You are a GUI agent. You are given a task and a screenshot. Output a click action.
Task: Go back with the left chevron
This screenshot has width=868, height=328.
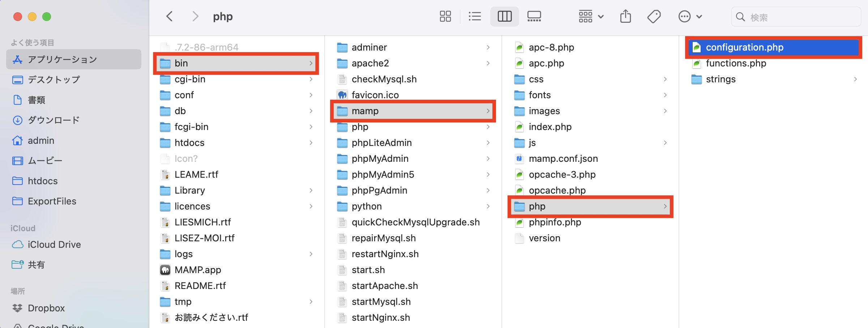(x=169, y=16)
